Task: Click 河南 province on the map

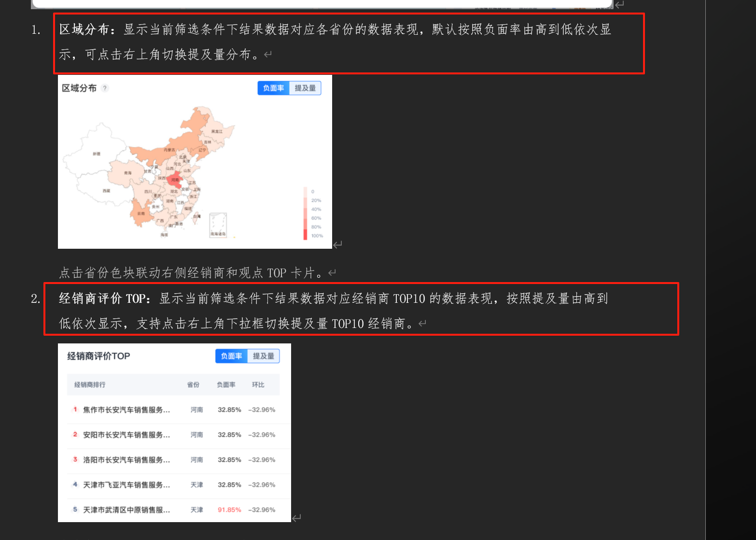Action: click(x=175, y=180)
